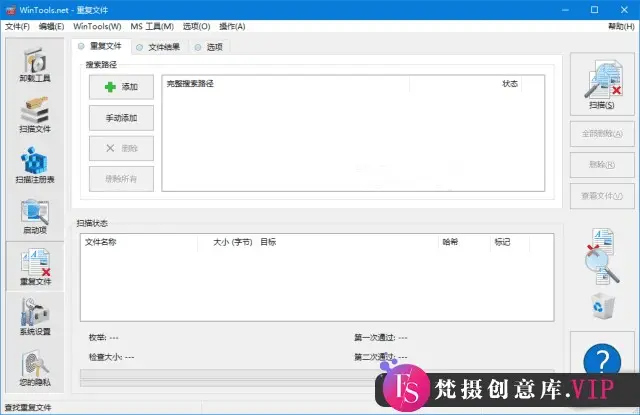The image size is (640, 415).
Task: Open the WinTools(W) menu
Action: tap(97, 27)
